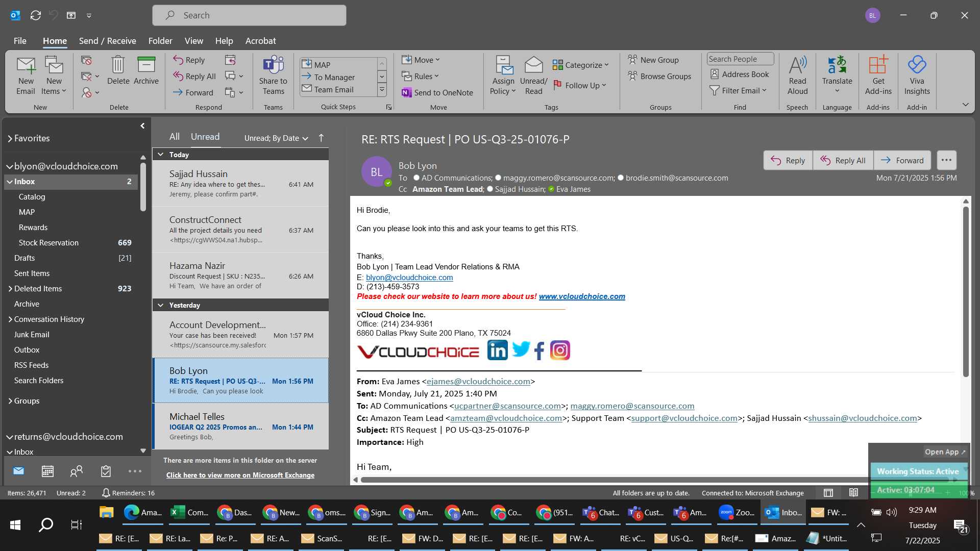Click reading pane vertical scrollbar

(966, 291)
